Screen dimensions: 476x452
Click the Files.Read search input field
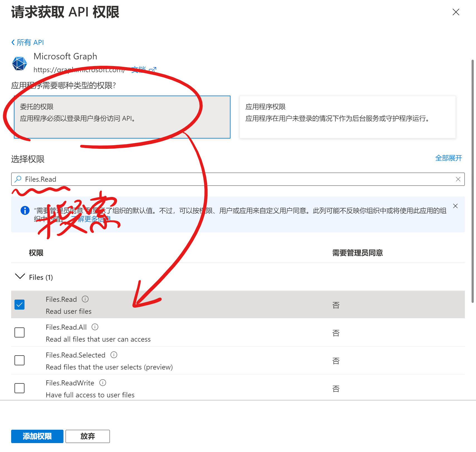[238, 179]
